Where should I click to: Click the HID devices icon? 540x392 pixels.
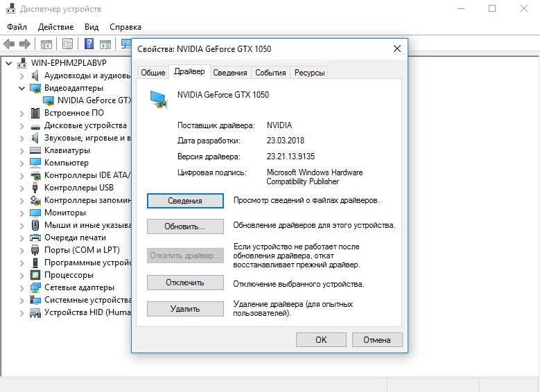[x=35, y=313]
